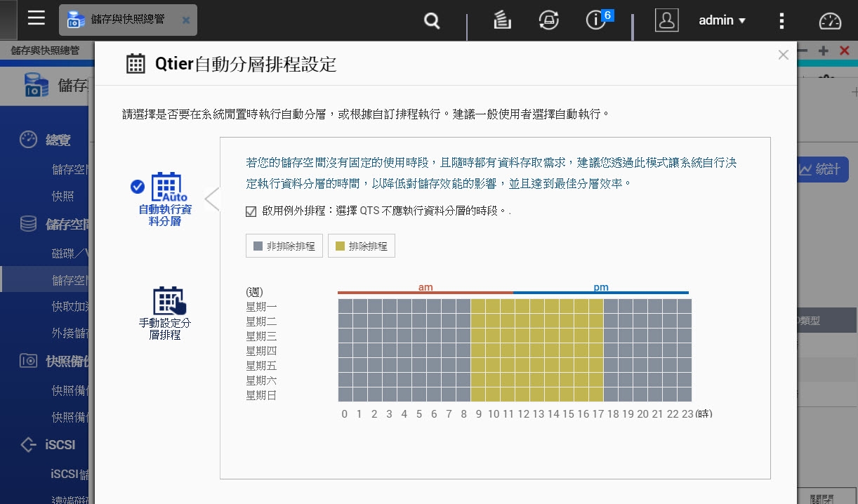Maximize the background storage manager window
This screenshot has height=504, width=858.
coord(824,51)
